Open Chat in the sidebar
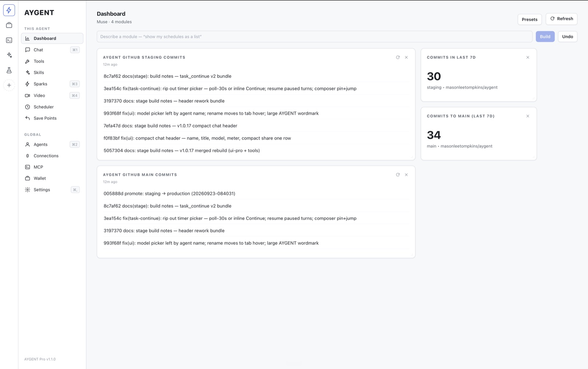Screen dimensions: 588x369 click(52, 50)
